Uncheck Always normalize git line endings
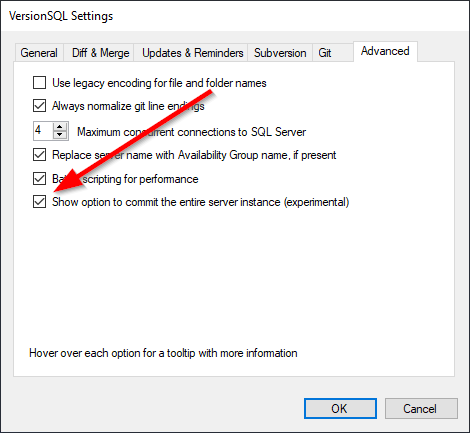 coord(39,106)
